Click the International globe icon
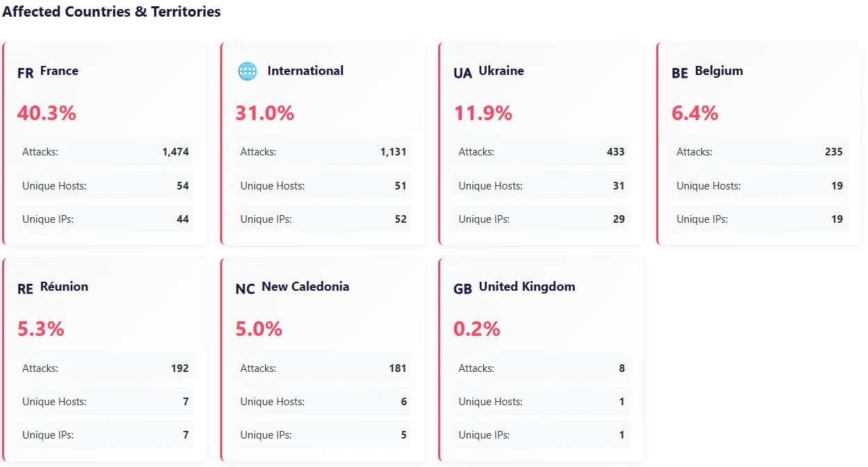868x467 pixels. coord(247,71)
